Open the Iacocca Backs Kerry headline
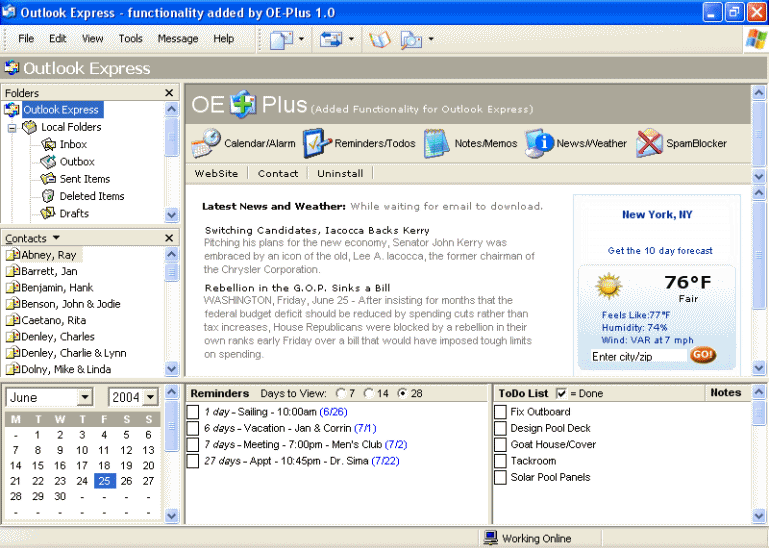Viewport: 769px width, 548px height. (x=317, y=230)
